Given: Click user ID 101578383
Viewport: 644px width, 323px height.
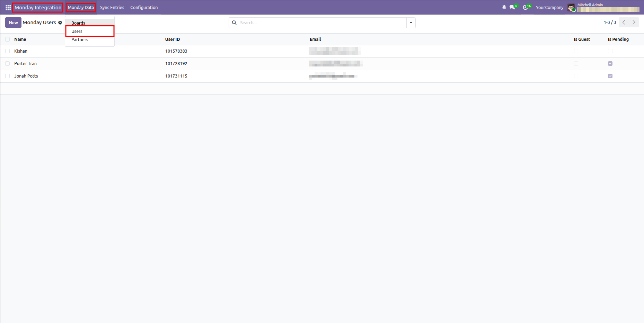Looking at the screenshot, I should coord(176,51).
